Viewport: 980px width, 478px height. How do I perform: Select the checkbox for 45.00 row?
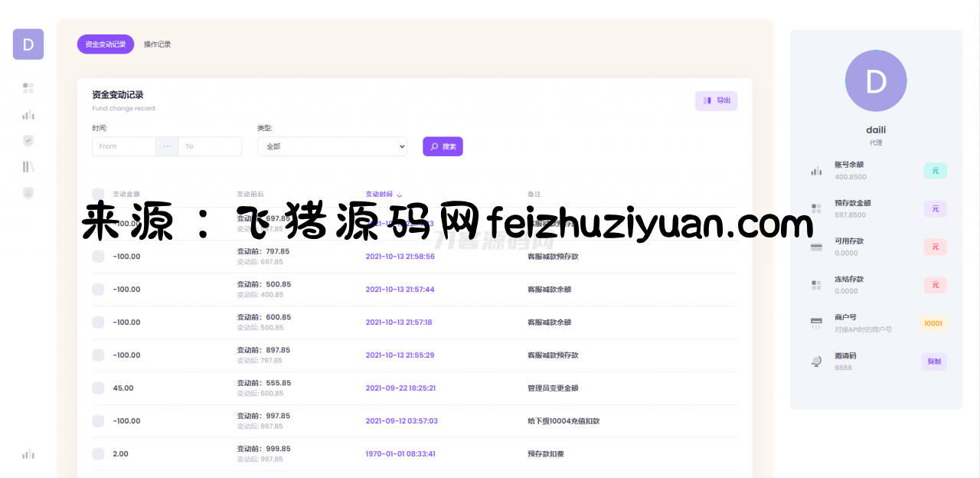point(98,388)
